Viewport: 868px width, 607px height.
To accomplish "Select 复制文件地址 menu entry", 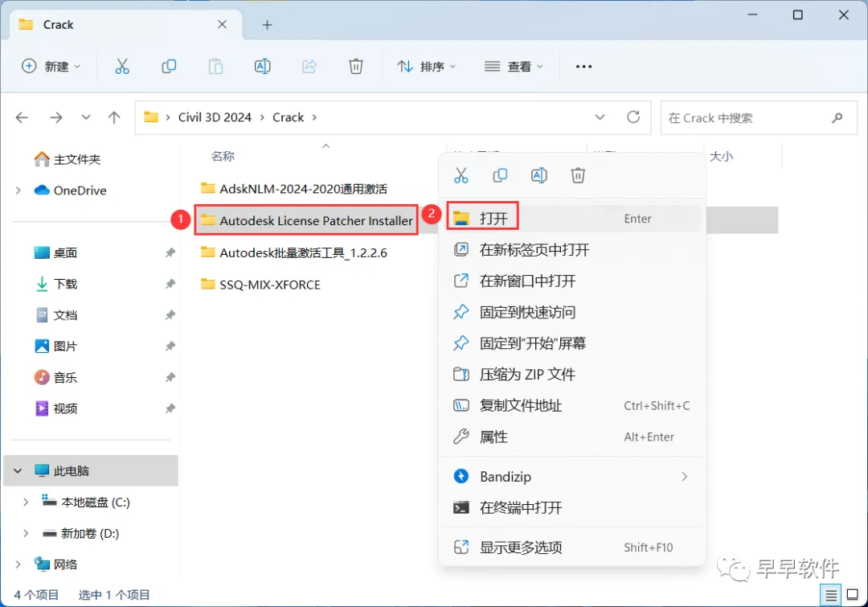I will coord(573,405).
